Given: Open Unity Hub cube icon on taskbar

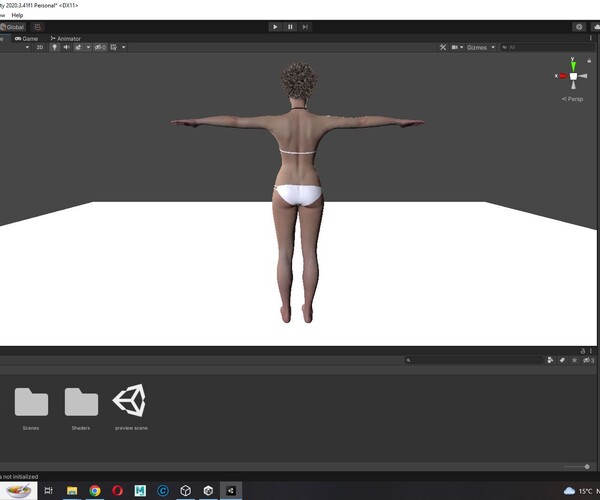Looking at the screenshot, I should [186, 490].
